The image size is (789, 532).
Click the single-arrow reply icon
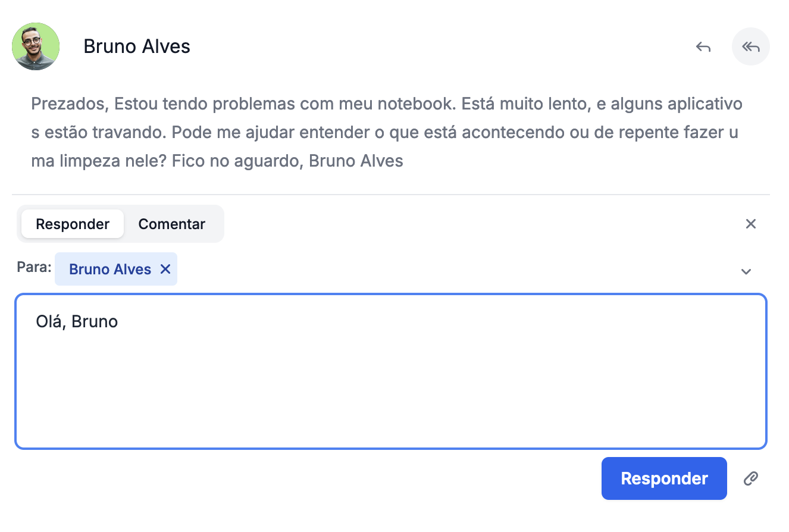(703, 47)
